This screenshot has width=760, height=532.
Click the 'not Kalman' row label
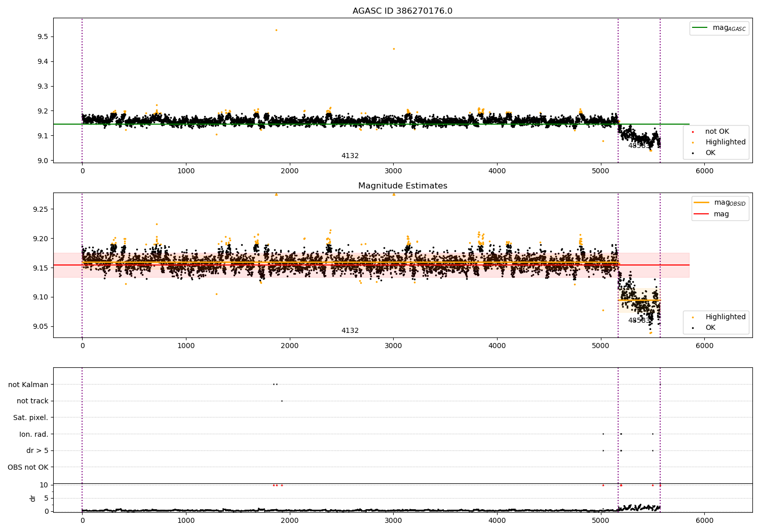pos(28,385)
